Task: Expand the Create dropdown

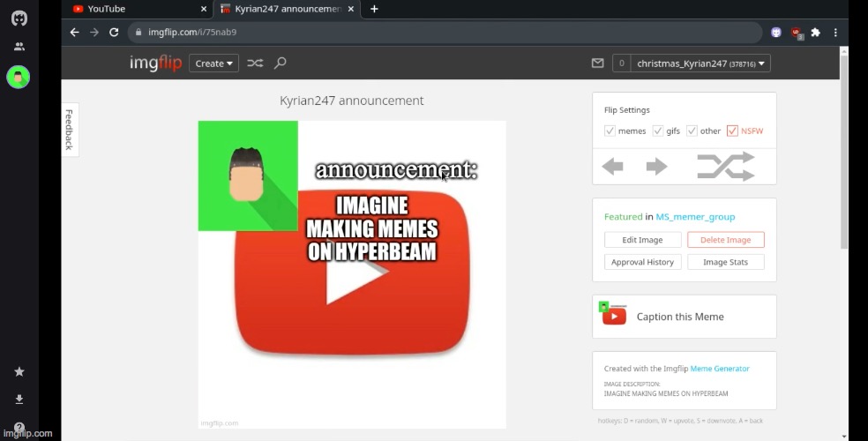Action: (213, 64)
